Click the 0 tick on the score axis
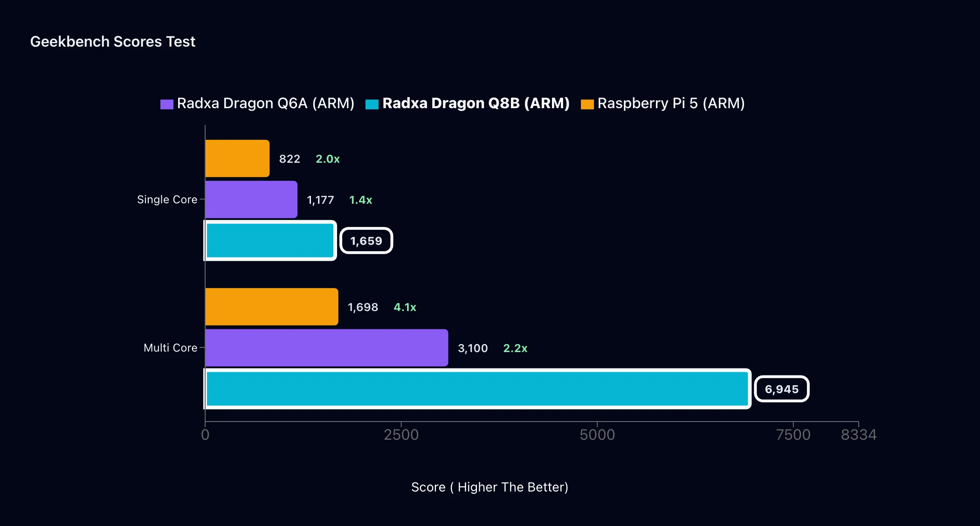Viewport: 980px width, 526px height. pyautogui.click(x=205, y=435)
